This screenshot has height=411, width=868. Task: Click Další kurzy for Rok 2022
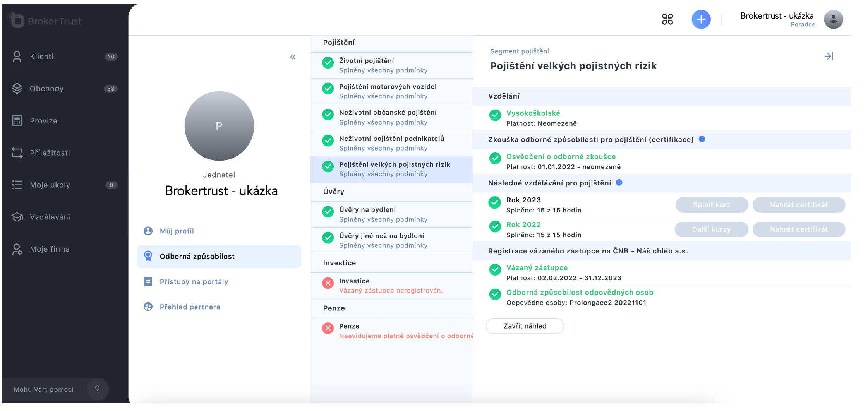pos(712,229)
